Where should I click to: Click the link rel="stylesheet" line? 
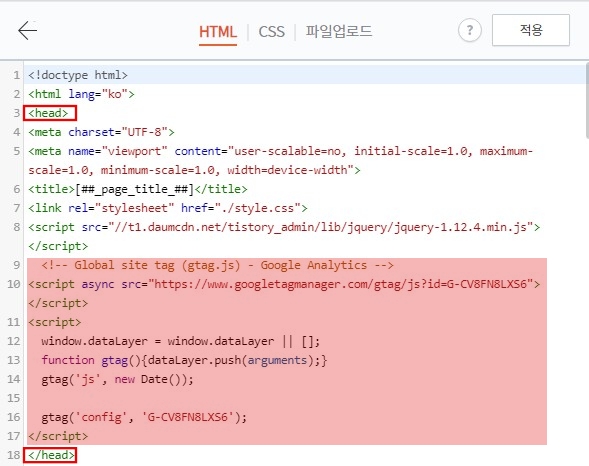tap(168, 208)
